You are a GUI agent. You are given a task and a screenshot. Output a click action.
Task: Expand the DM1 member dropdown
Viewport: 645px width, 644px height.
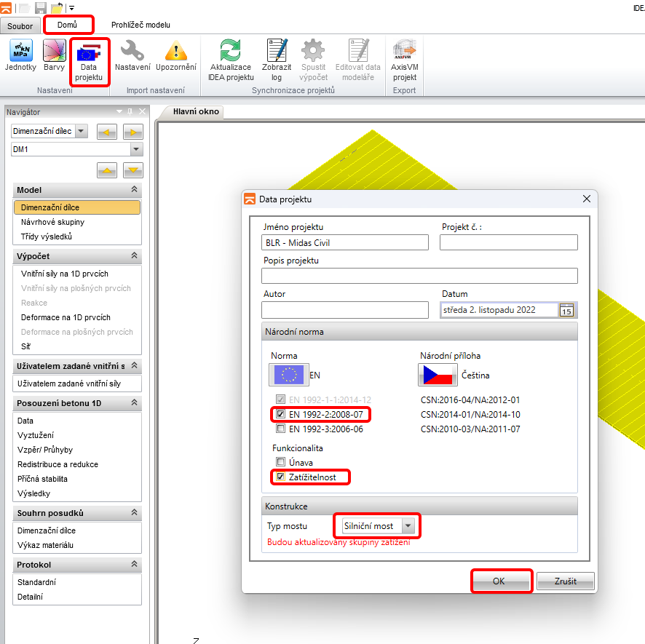coord(136,149)
